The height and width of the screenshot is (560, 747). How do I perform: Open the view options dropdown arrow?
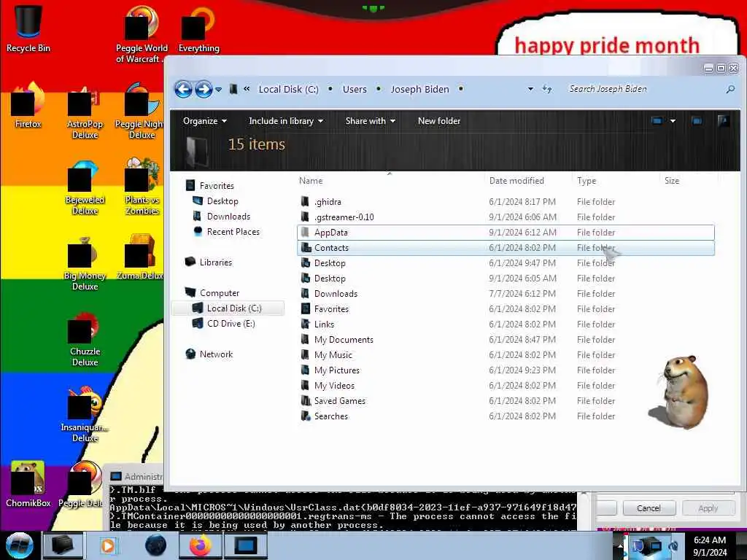coord(673,121)
